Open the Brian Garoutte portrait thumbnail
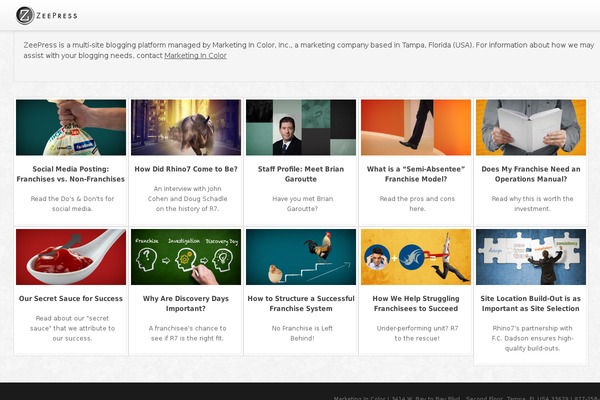600x400 pixels. (301, 127)
